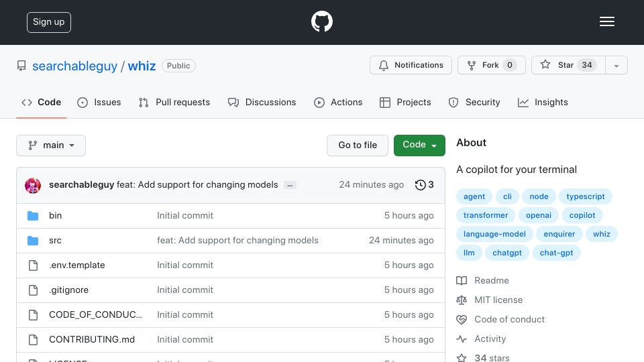Select the node topic tag
Screen dimensions: 644x362
[539, 196]
